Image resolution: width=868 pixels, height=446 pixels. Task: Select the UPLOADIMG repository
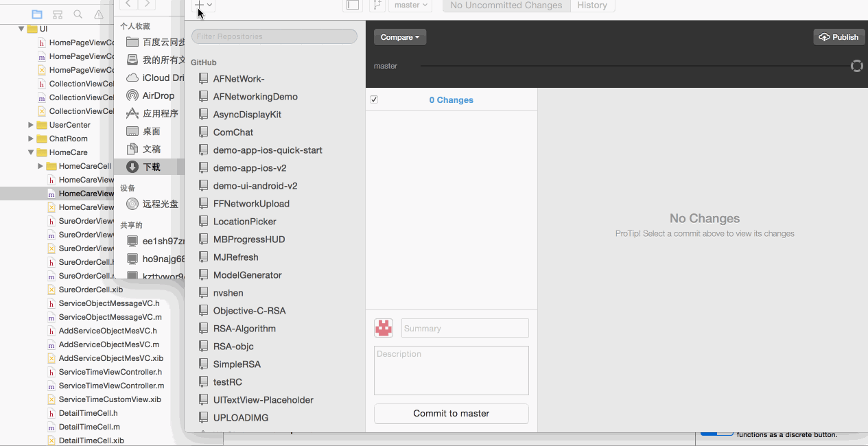coord(241,418)
